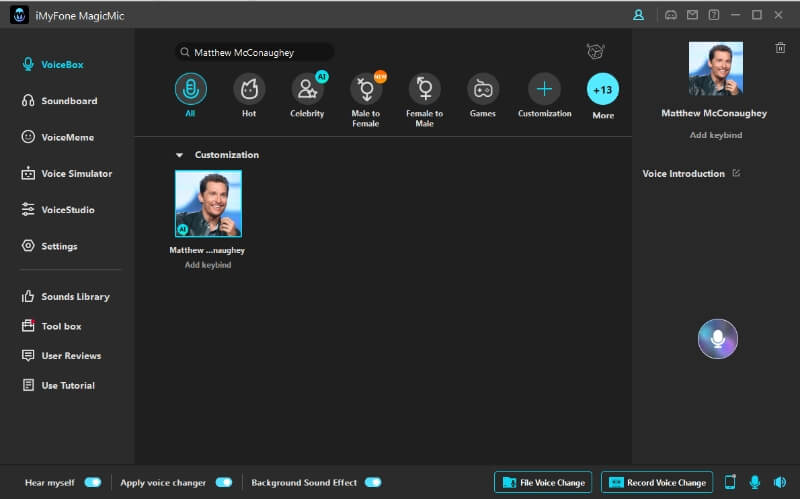Open the help question-mark icon

click(x=714, y=15)
